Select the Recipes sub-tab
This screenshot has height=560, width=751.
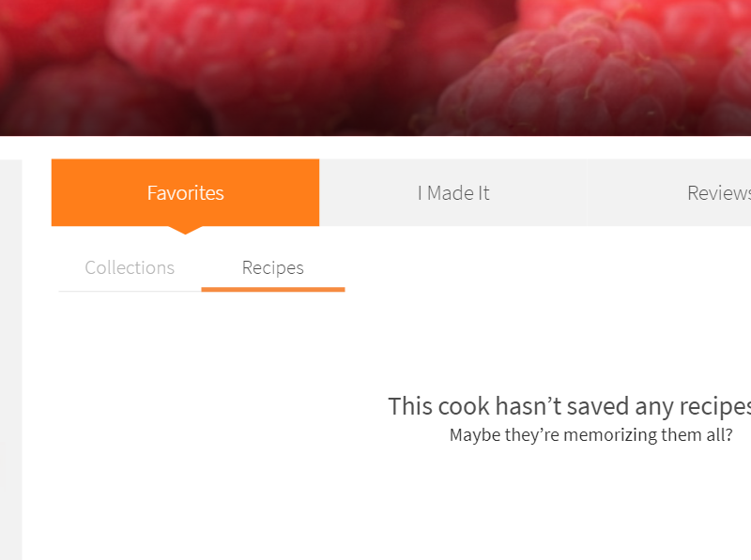(x=273, y=267)
